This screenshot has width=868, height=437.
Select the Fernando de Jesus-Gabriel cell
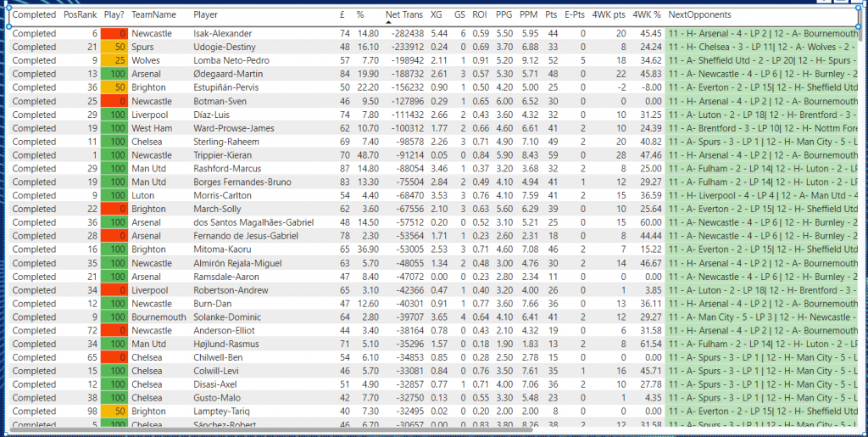[246, 236]
